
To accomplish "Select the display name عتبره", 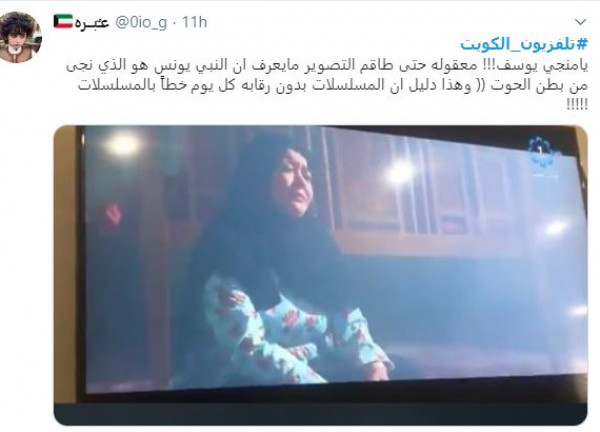I will 92,22.
